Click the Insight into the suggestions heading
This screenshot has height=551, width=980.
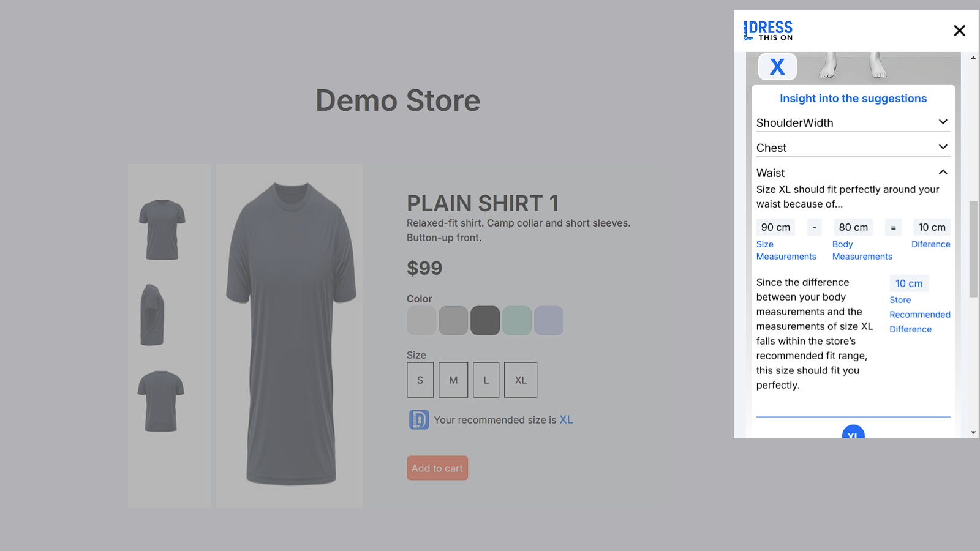pos(853,99)
